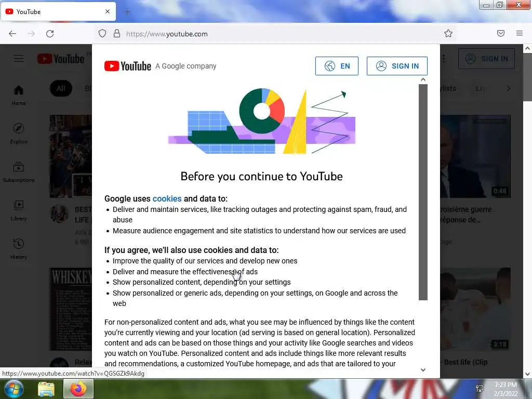The height and width of the screenshot is (399, 532).
Task: Open the tracking protection shield icon
Action: pos(102,33)
